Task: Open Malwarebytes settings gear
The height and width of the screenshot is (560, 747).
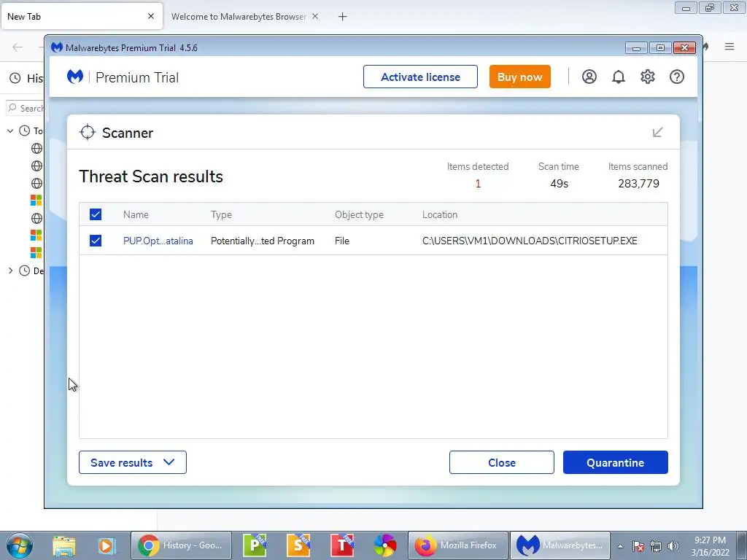Action: [648, 77]
